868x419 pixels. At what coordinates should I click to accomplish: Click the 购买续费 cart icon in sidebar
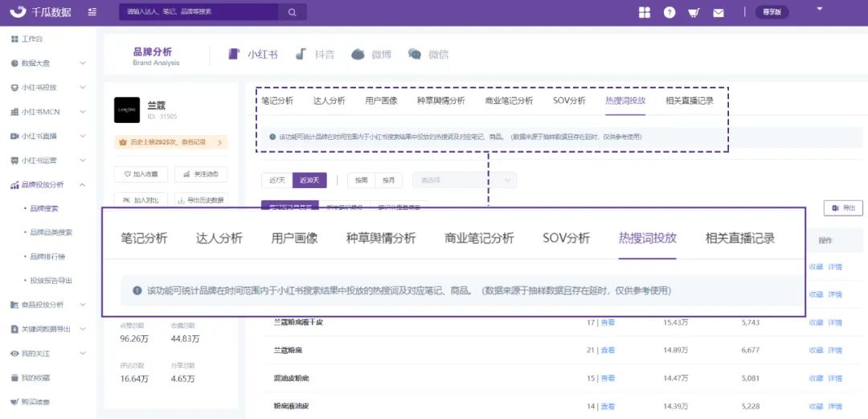pyautogui.click(x=14, y=401)
